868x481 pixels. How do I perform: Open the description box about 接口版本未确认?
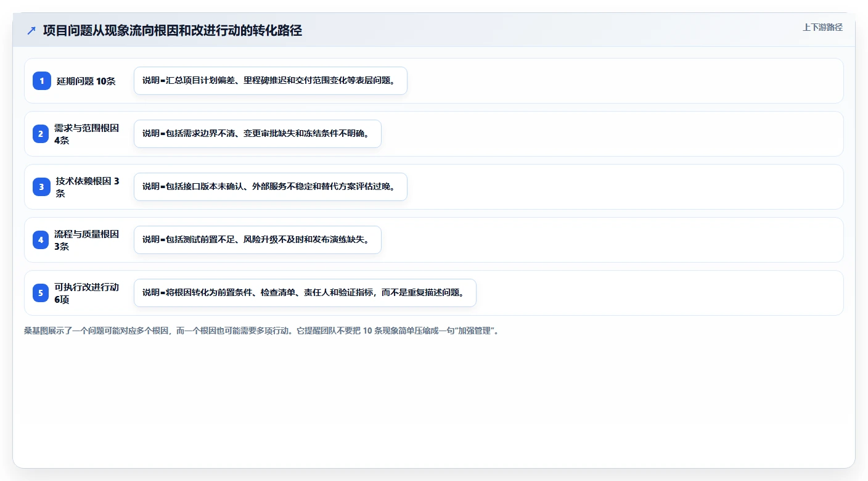[271, 187]
